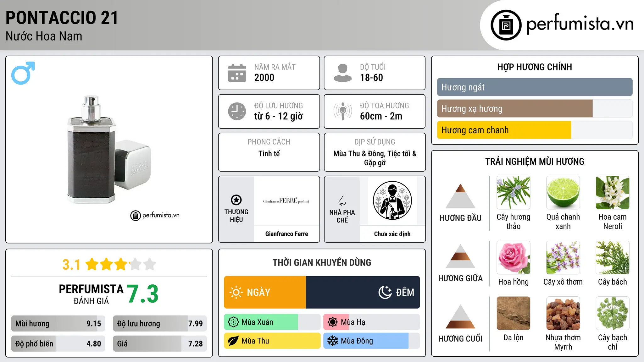Screen dimensions: 644x362
Task: Click the winter snowflake icon
Action: [x=333, y=341]
